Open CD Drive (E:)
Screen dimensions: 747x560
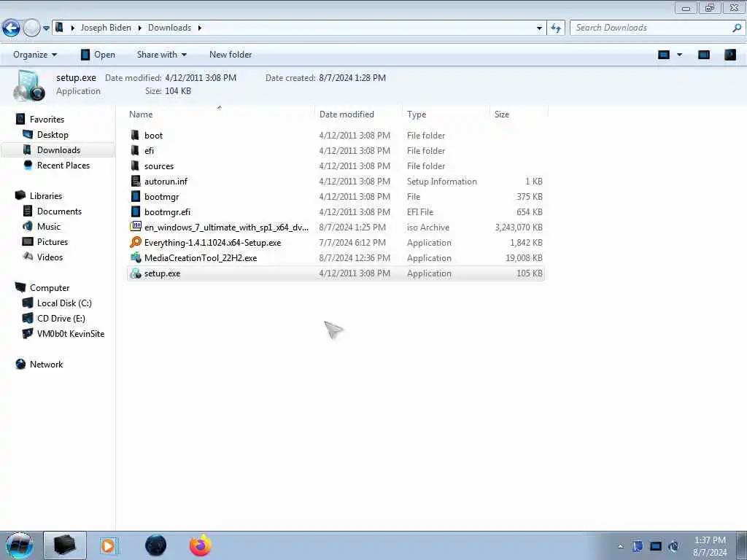tap(61, 318)
